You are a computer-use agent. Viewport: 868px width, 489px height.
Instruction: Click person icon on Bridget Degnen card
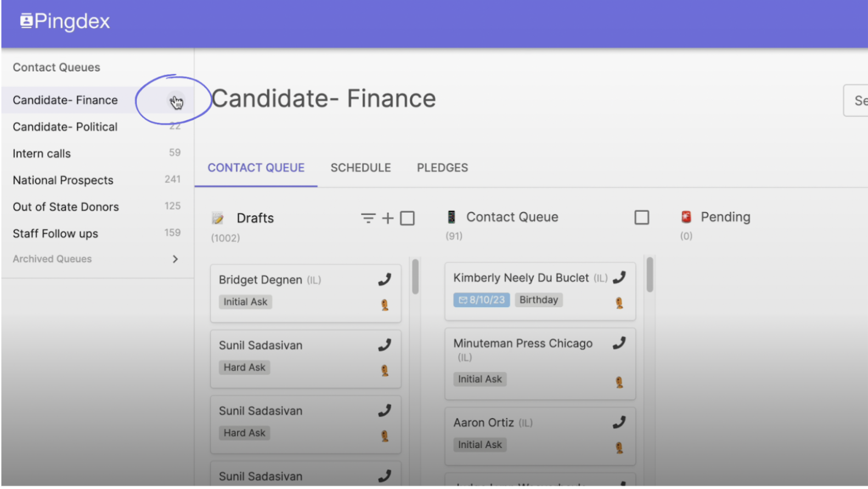(x=385, y=305)
